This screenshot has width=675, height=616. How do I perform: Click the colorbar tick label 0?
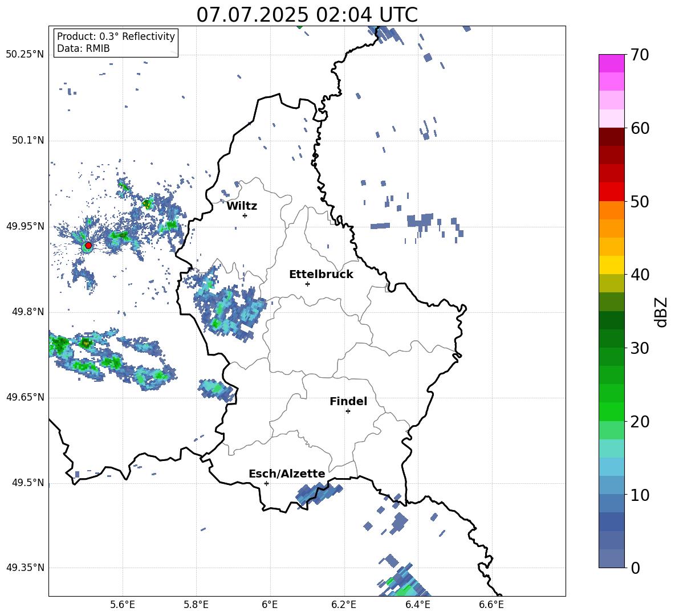635,568
